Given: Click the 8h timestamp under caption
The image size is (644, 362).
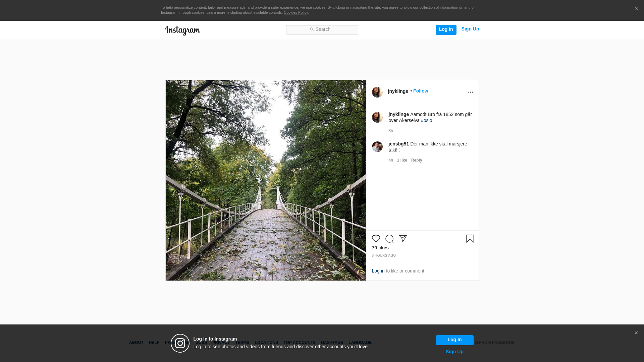Looking at the screenshot, I should [x=391, y=131].
